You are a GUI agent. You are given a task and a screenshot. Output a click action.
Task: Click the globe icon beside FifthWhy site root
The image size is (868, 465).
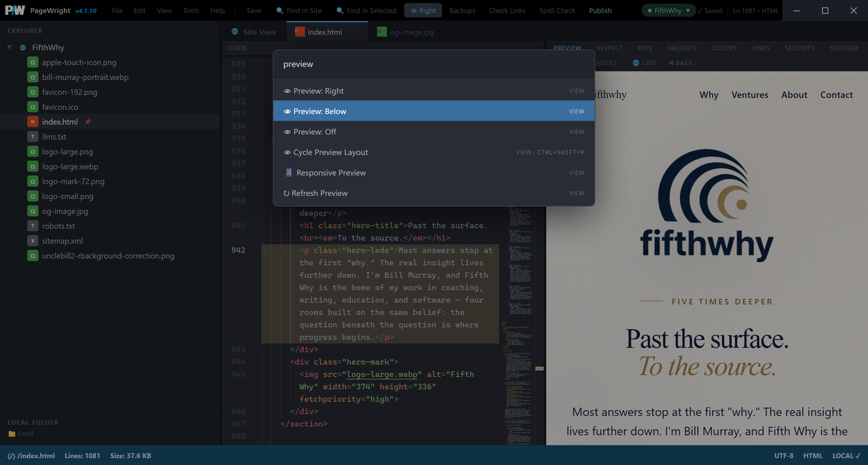[x=23, y=47]
